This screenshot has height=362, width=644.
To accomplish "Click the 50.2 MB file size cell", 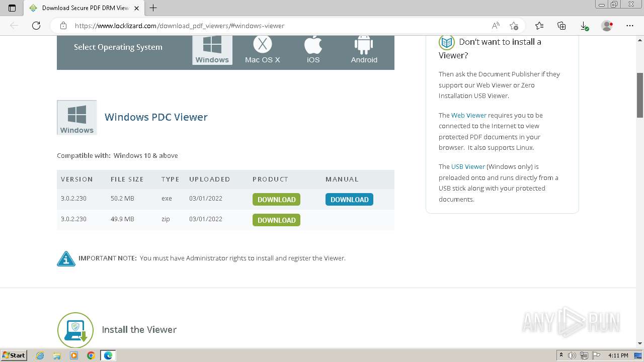I will tap(122, 199).
